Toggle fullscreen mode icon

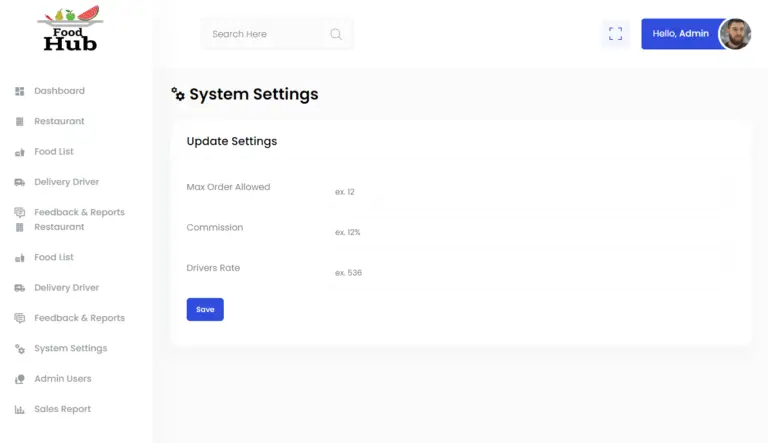616,34
